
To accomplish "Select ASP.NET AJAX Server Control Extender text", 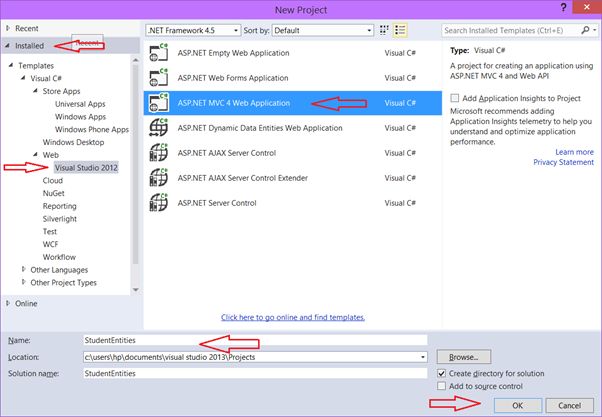I will [x=243, y=178].
